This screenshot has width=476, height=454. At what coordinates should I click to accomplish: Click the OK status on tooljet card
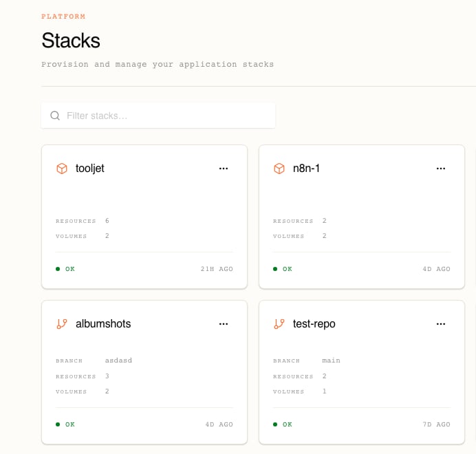pyautogui.click(x=70, y=269)
